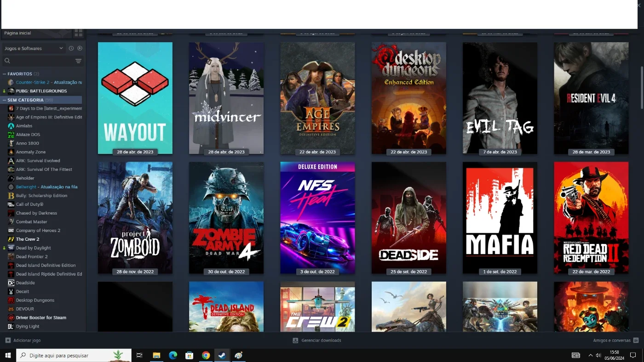Open the Página inicial tab
644x362 pixels.
click(17, 33)
